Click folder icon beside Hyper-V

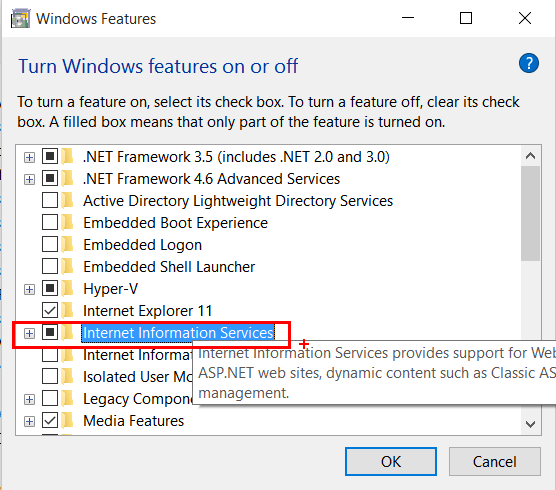pos(67,289)
